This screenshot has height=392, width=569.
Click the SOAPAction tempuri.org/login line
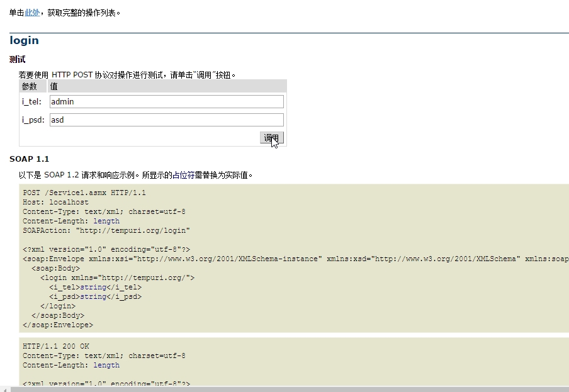point(106,230)
